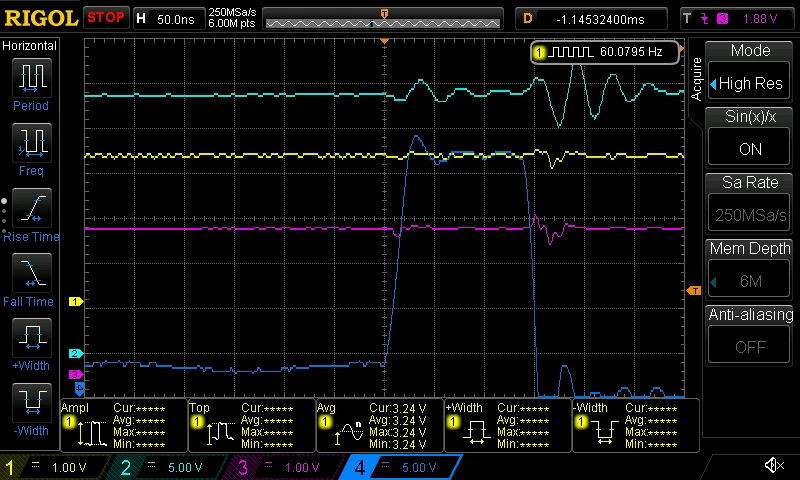Select the channel 1 tab
This screenshot has height=480, width=800.
(54, 467)
